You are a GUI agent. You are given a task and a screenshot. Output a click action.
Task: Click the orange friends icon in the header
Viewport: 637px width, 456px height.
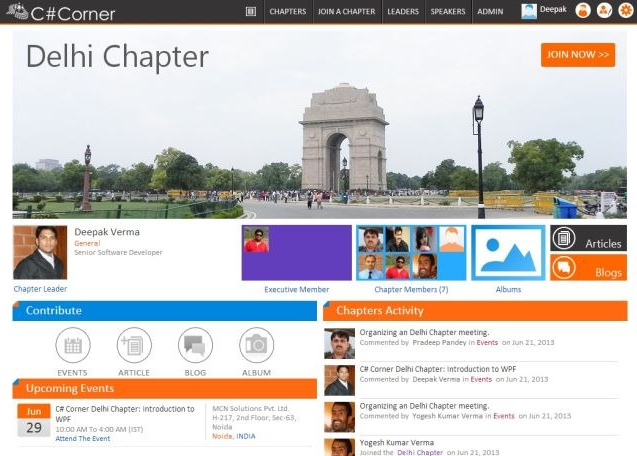pos(604,10)
